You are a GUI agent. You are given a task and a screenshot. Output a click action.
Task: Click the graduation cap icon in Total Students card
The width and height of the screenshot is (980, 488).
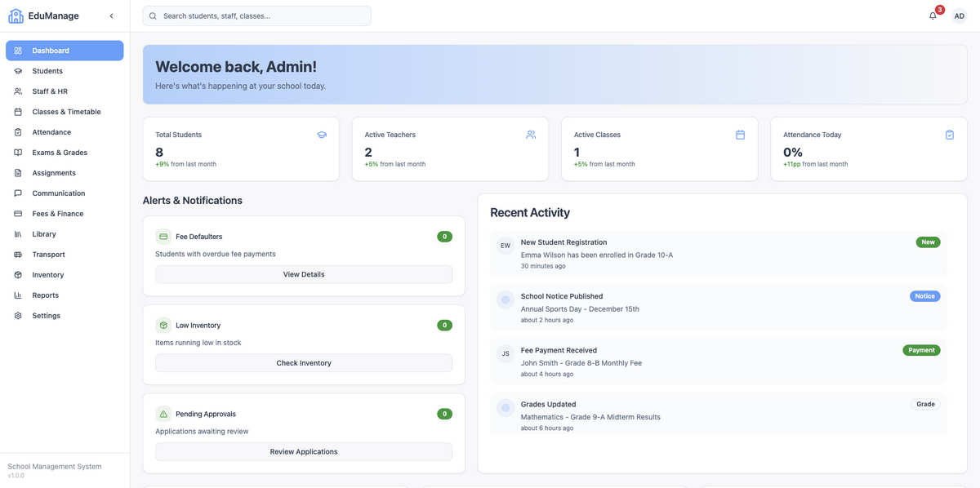(322, 135)
